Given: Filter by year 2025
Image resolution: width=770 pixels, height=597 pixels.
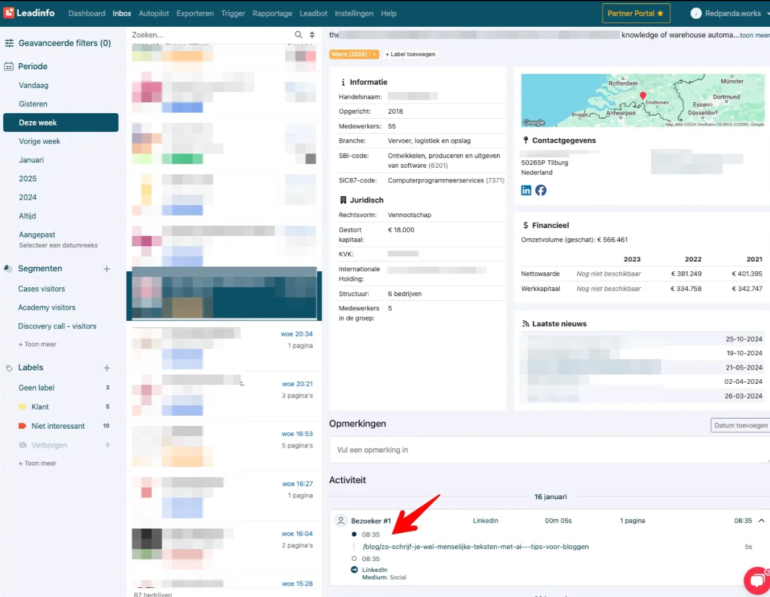Looking at the screenshot, I should pyautogui.click(x=28, y=179).
